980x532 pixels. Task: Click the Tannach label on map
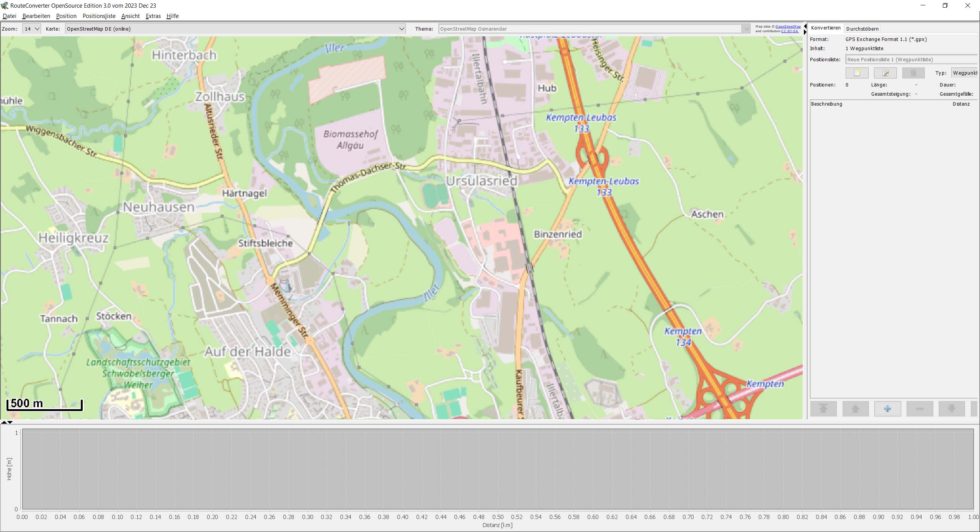[x=59, y=319]
